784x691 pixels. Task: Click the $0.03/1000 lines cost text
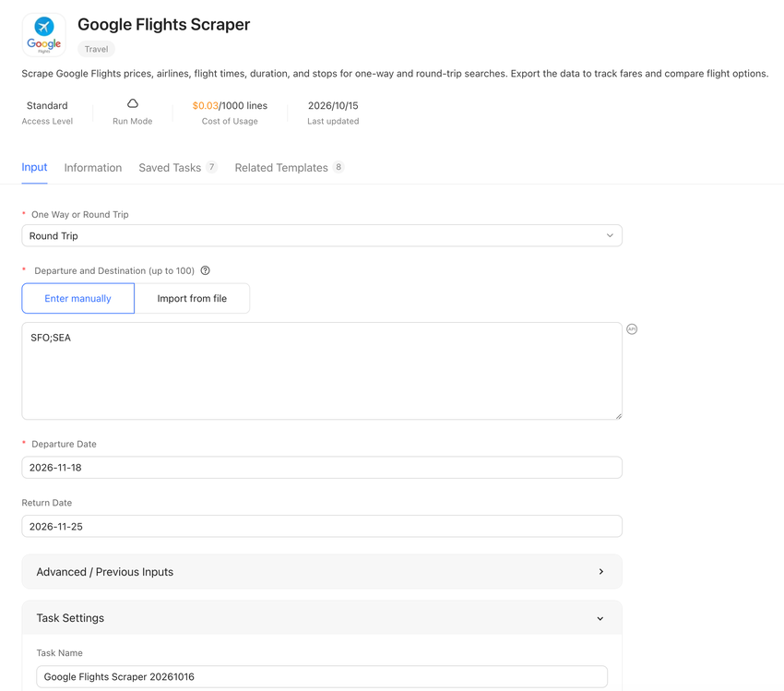pos(230,105)
